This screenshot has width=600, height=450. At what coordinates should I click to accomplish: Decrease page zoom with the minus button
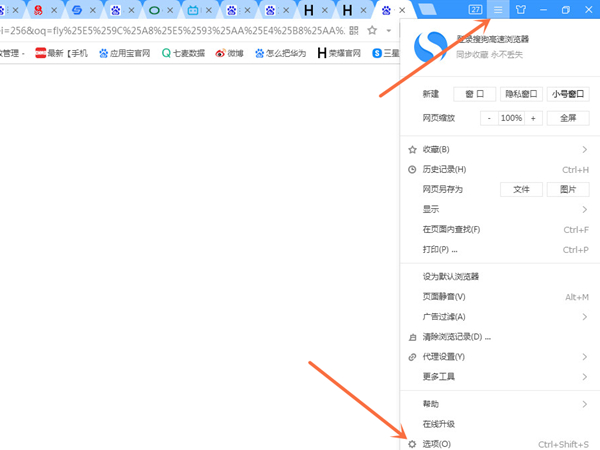(489, 118)
